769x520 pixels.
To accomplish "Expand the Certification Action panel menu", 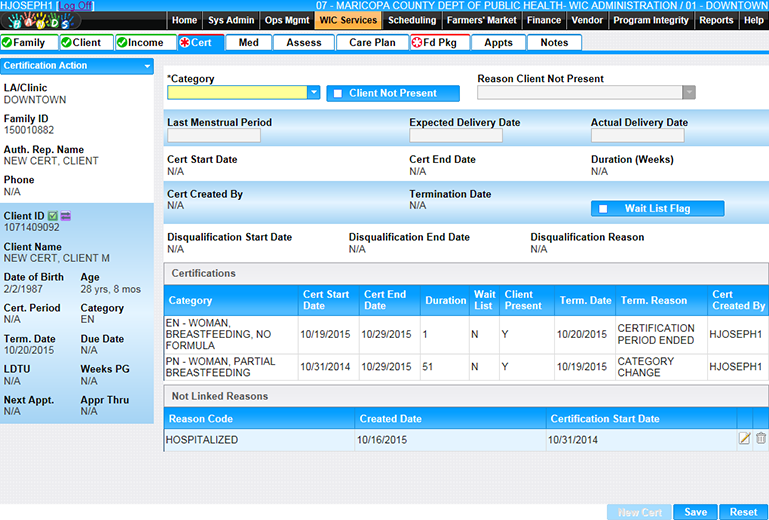I will pos(148,66).
